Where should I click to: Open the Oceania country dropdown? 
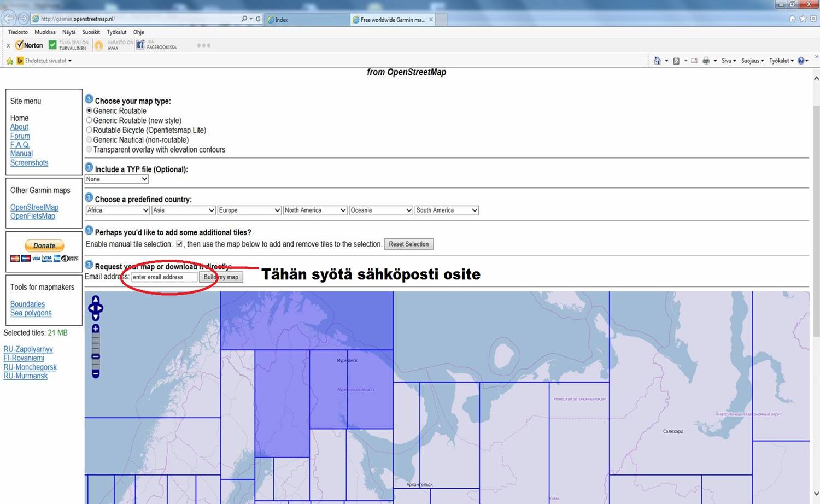coord(381,210)
